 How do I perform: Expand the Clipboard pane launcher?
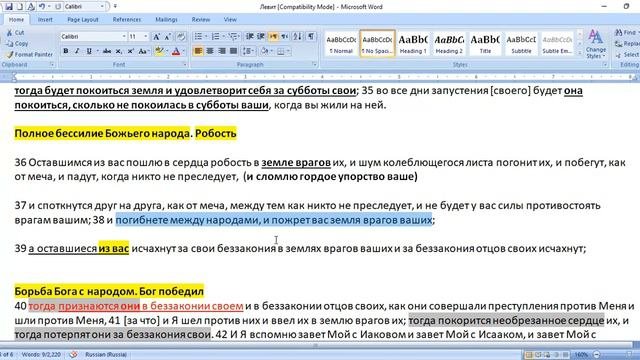52,64
